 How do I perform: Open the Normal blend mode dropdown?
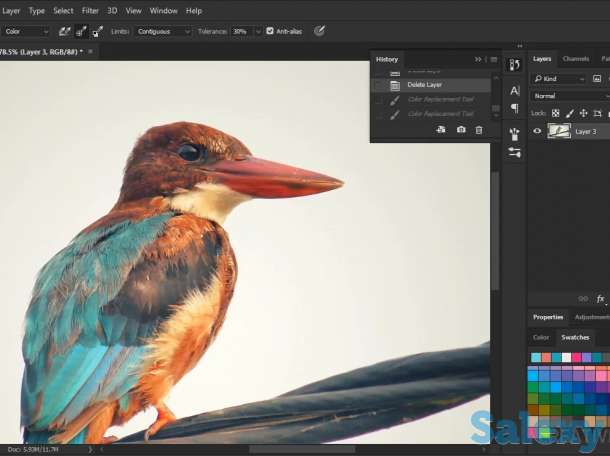point(570,96)
